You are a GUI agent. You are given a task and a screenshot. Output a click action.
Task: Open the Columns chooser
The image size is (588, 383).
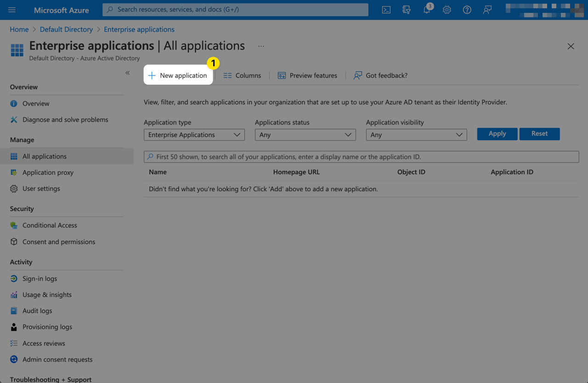coord(242,75)
